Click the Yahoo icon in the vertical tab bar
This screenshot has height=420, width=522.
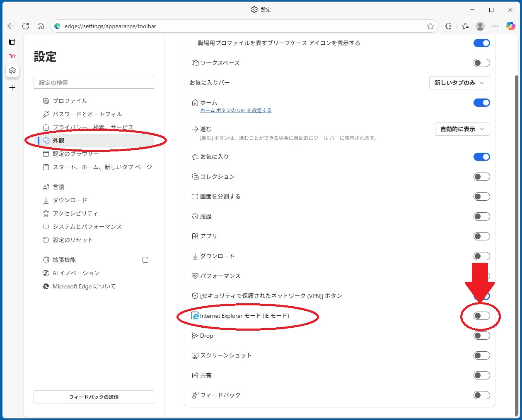12,56
